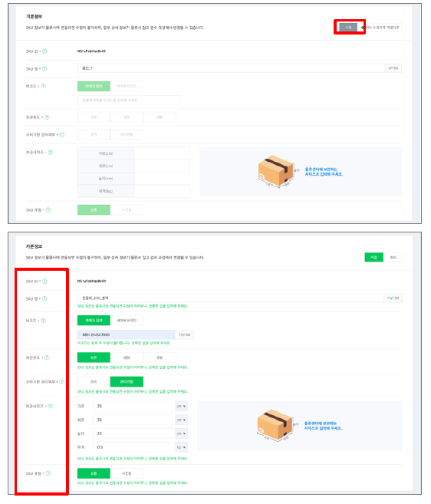The width and height of the screenshot is (431, 504).
Task: Click box illustration in editing form
Action: tap(275, 425)
